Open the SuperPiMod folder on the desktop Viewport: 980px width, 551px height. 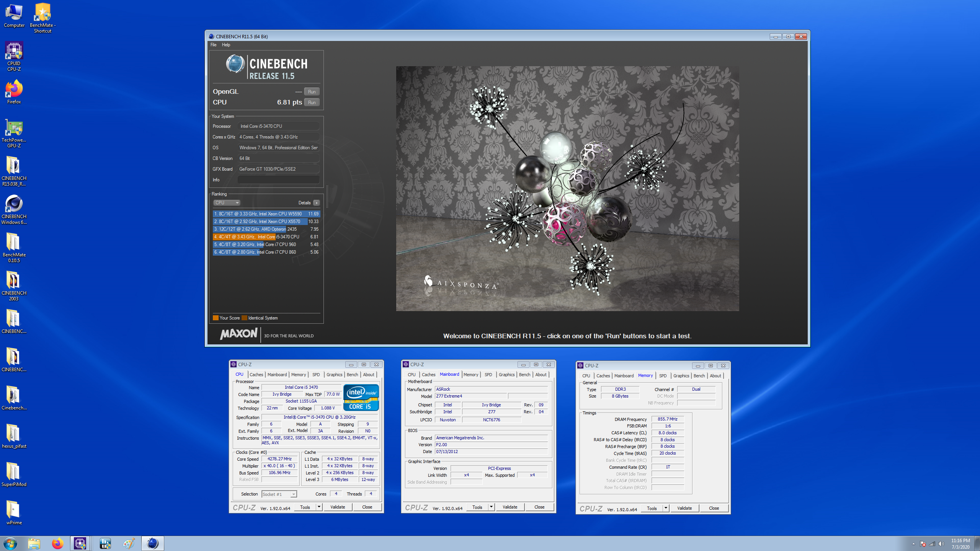14,474
